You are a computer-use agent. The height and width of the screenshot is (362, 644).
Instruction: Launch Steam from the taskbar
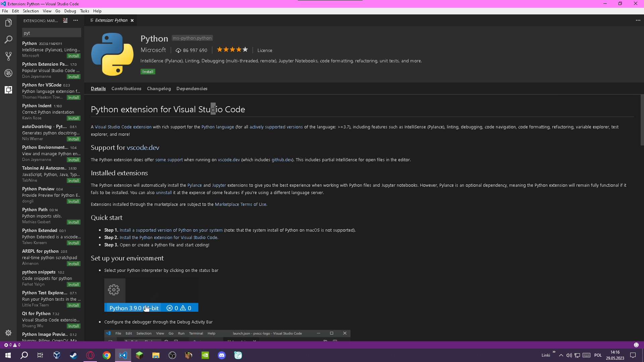pyautogui.click(x=73, y=355)
